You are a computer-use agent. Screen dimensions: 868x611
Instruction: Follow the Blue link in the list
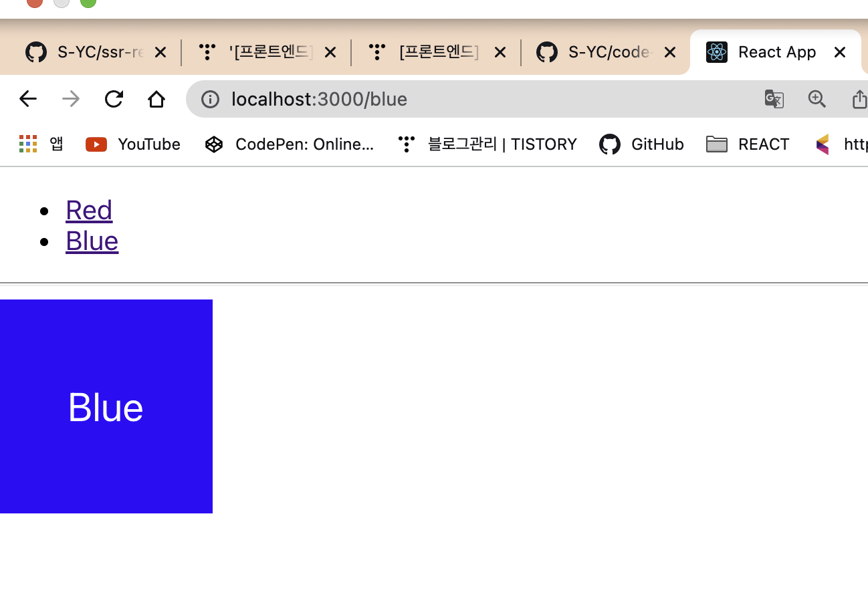tap(92, 241)
